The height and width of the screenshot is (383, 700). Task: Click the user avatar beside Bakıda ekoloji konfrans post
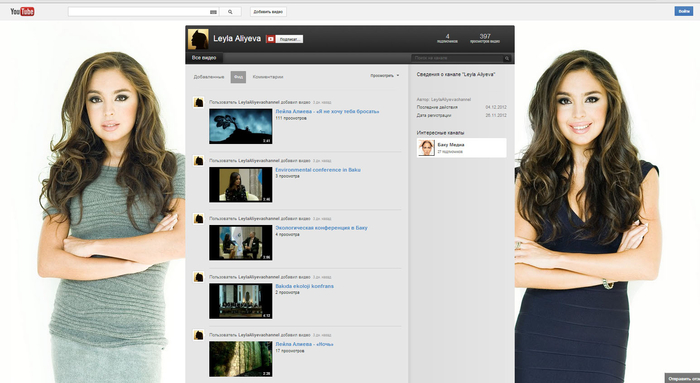pyautogui.click(x=199, y=277)
